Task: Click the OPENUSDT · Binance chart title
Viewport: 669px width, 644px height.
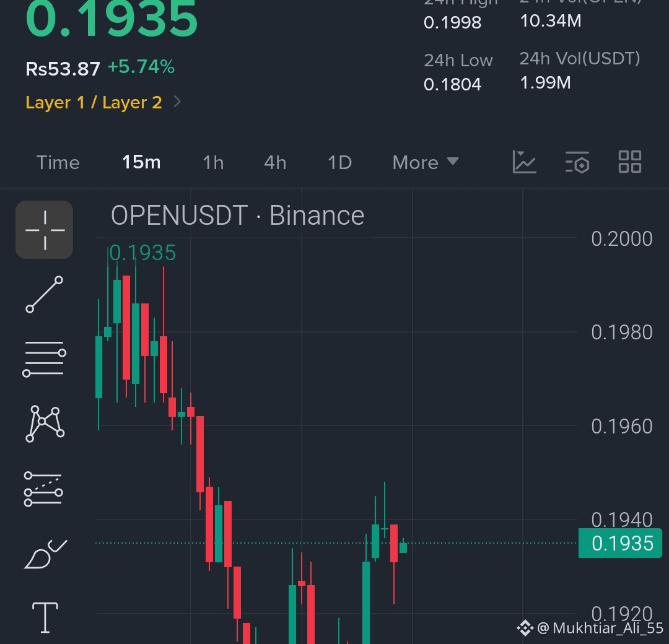Action: pos(237,215)
